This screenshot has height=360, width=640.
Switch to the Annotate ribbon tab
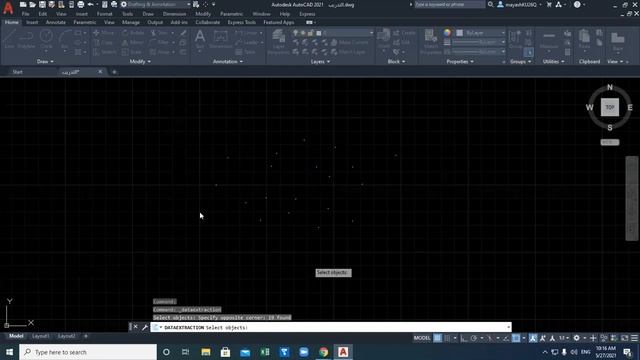tap(56, 22)
